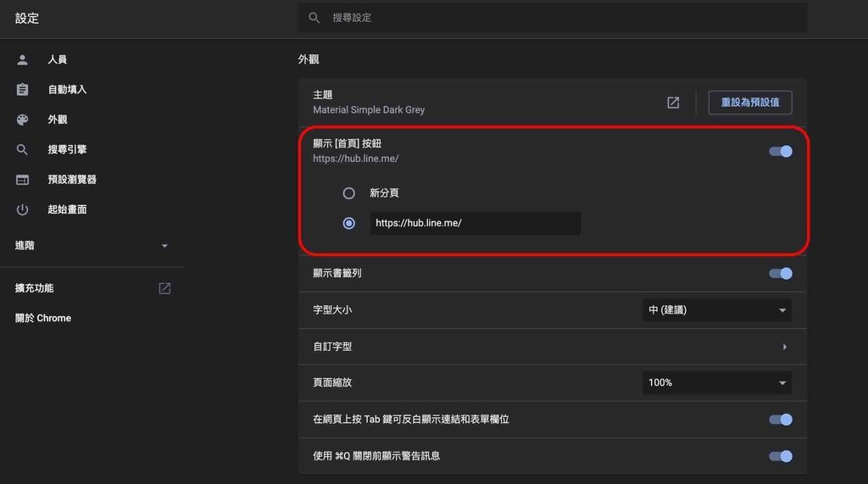Click the 重設為預設值 button
Viewport: 868px width, 484px height.
[x=750, y=103]
